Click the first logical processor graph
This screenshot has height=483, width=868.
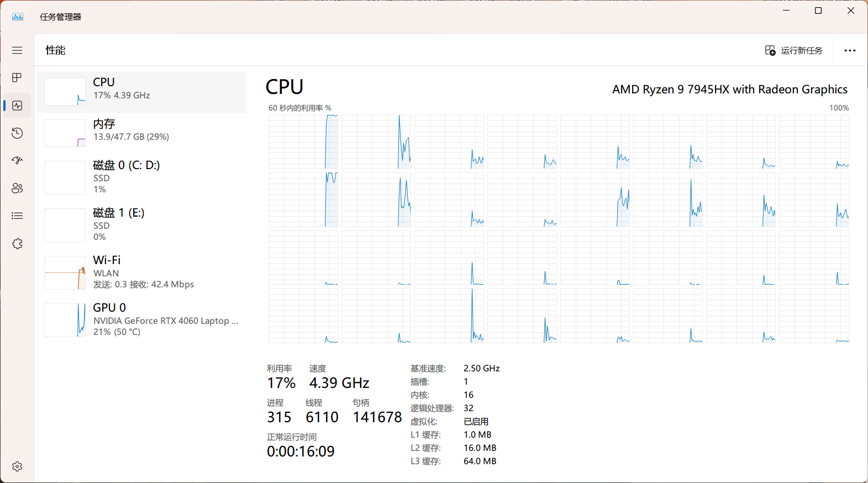click(303, 142)
